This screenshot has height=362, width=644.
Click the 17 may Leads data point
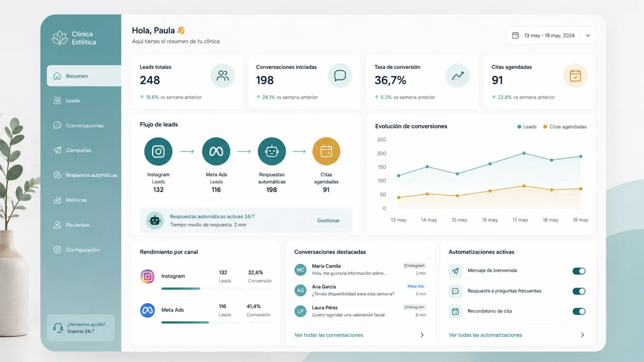(x=524, y=153)
